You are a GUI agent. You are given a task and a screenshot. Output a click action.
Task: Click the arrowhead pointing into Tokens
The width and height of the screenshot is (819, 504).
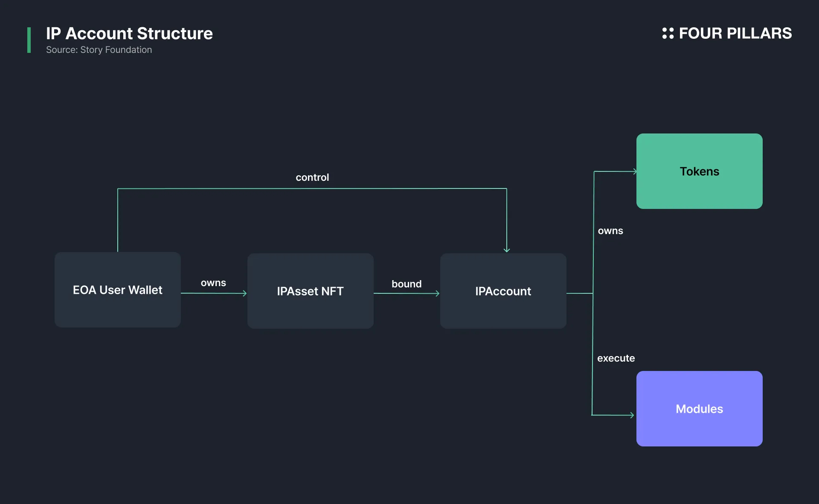point(635,171)
